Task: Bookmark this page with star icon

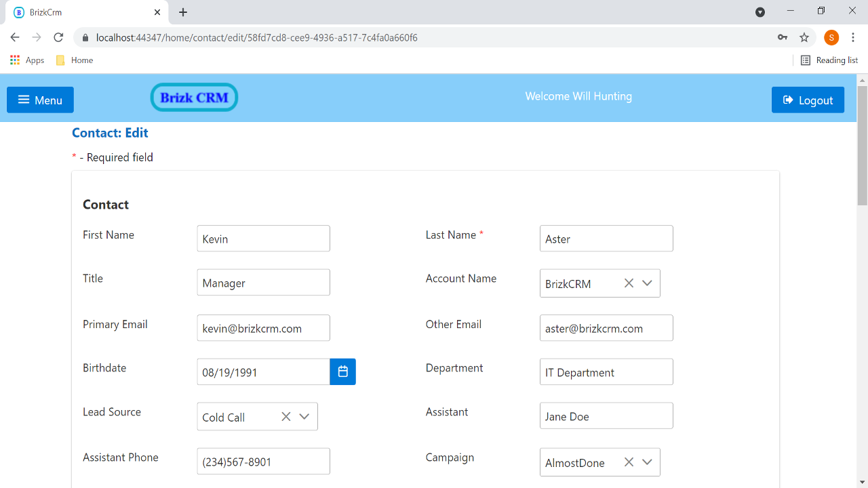Action: coord(804,37)
